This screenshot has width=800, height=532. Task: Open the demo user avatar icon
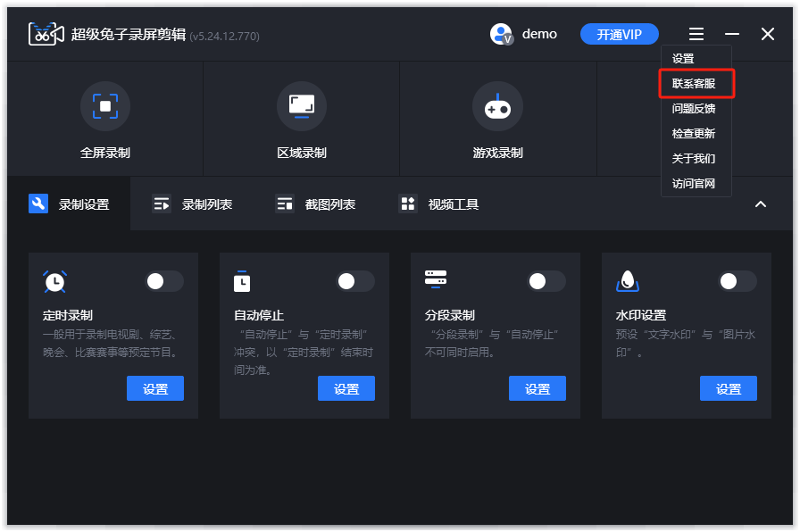[501, 34]
